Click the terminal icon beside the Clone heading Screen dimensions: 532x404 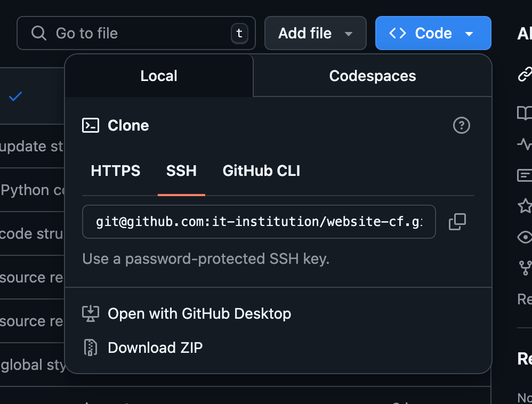coord(91,125)
